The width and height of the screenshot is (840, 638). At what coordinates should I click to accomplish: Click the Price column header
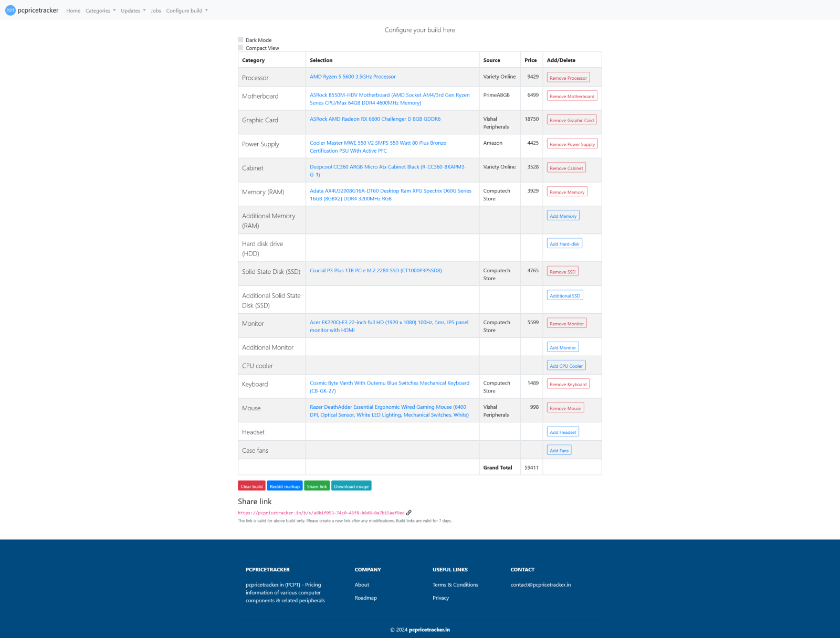click(x=530, y=60)
